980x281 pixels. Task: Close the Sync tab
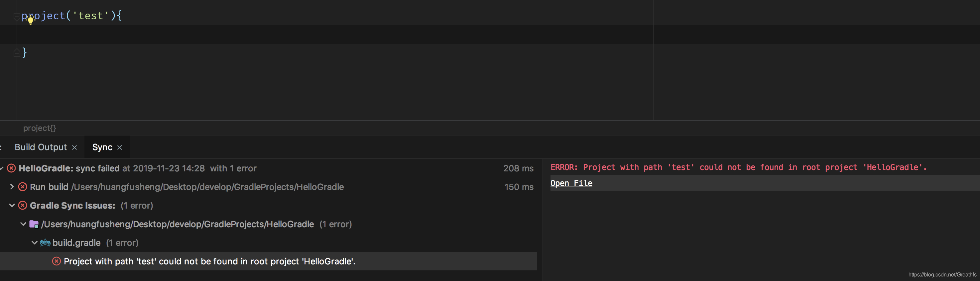(119, 147)
